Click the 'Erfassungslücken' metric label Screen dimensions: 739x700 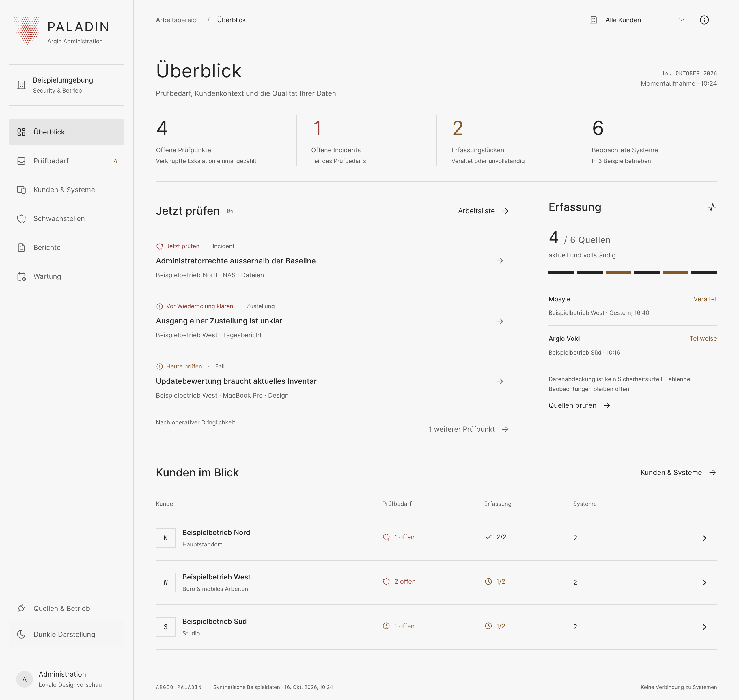click(x=477, y=150)
